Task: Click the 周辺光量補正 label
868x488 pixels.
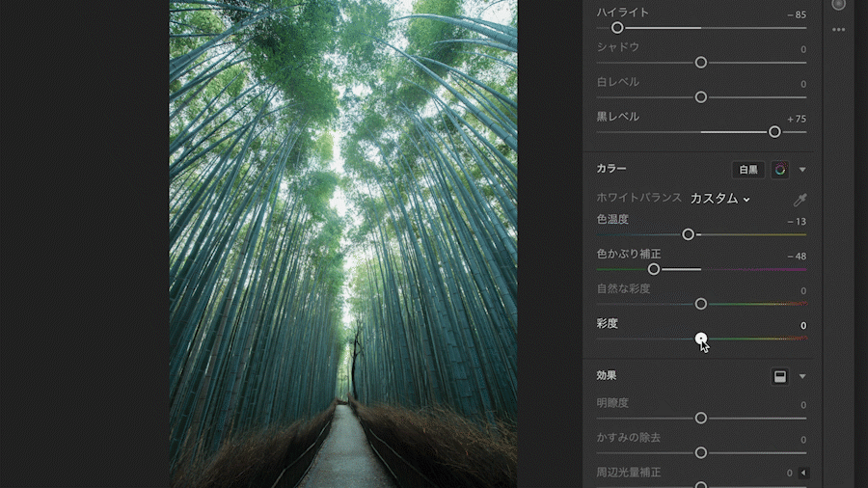Action: (x=628, y=472)
